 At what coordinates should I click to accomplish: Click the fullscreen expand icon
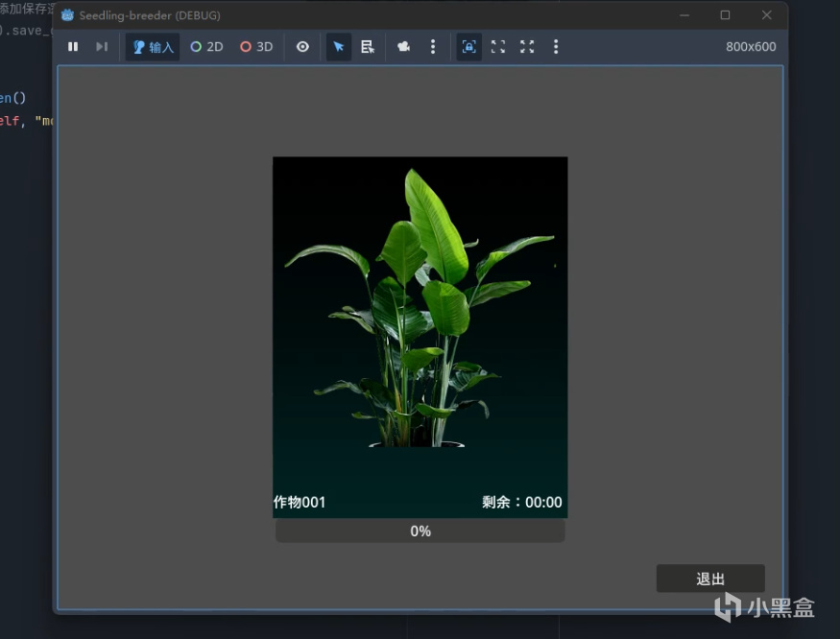coord(527,47)
